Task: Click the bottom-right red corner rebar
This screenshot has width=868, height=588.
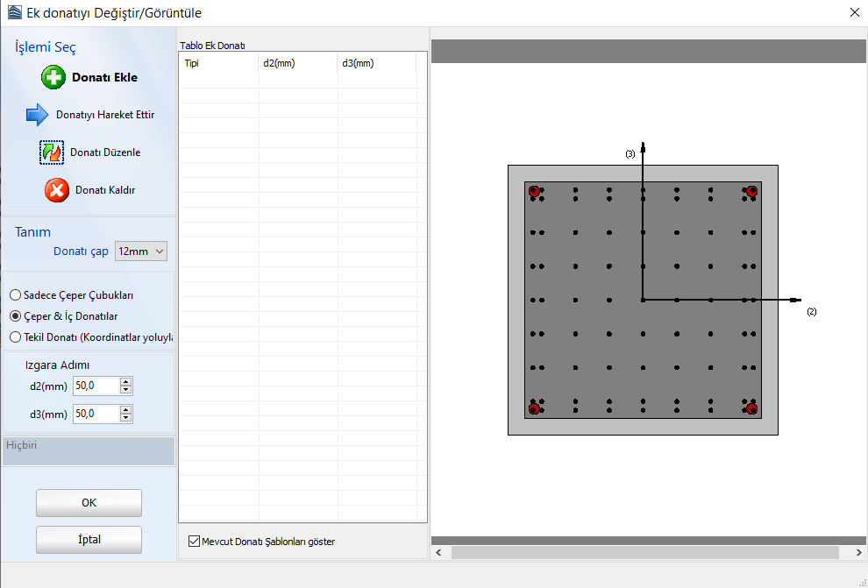Action: point(751,408)
